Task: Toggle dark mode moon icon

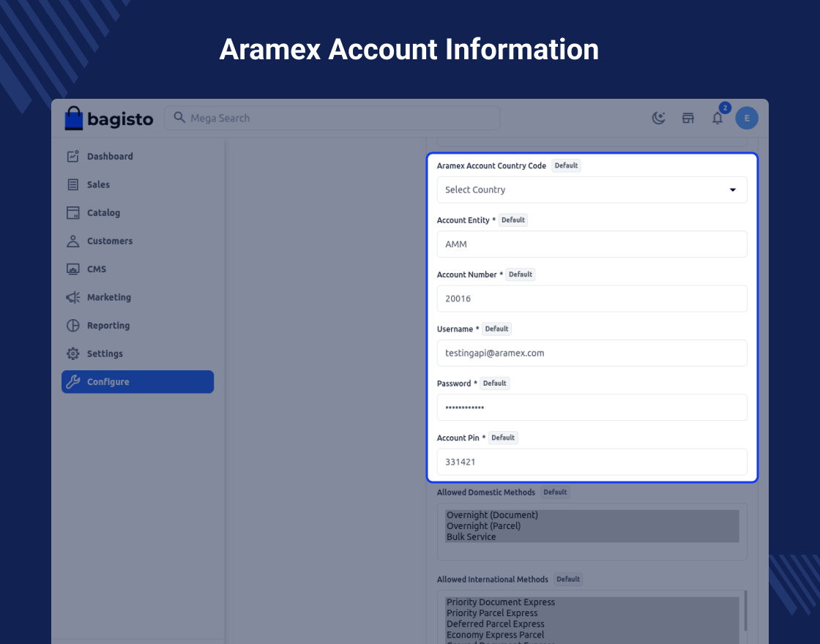Action: click(x=658, y=118)
